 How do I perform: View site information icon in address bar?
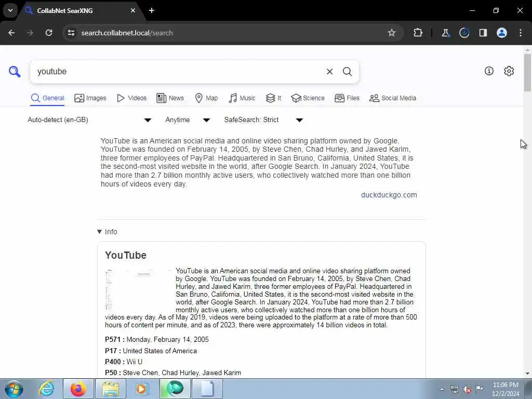point(71,33)
